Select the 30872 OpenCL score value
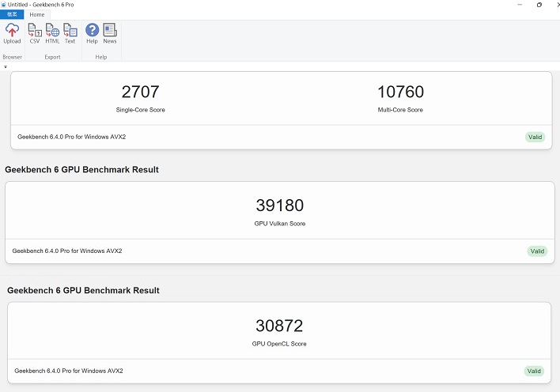 279,326
